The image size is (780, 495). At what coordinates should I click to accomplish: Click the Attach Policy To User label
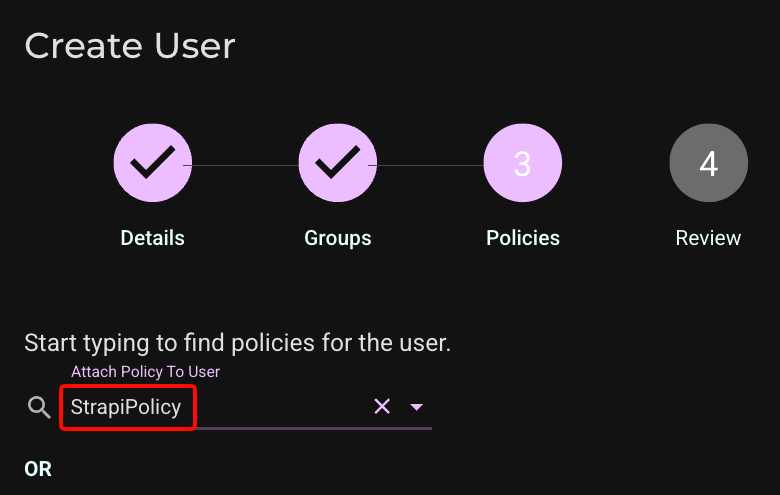(145, 372)
